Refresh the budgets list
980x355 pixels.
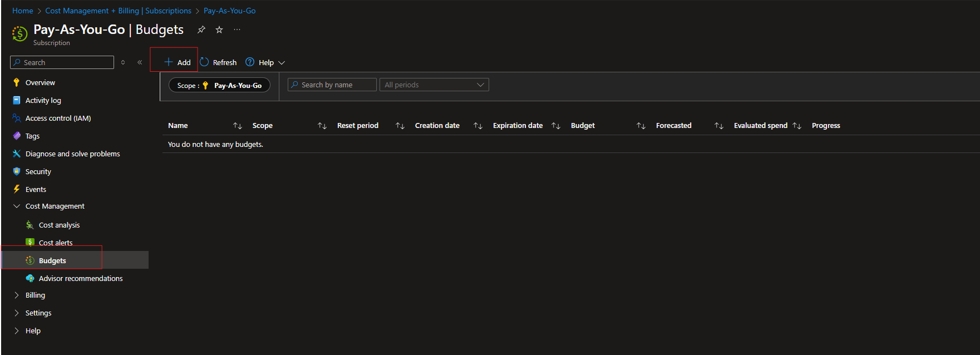coord(218,62)
